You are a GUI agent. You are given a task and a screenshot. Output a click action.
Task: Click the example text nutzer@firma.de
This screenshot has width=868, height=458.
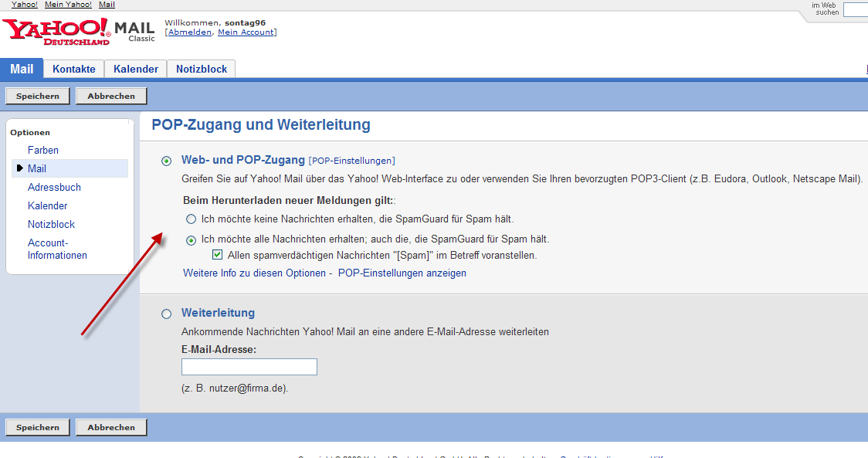tap(247, 388)
